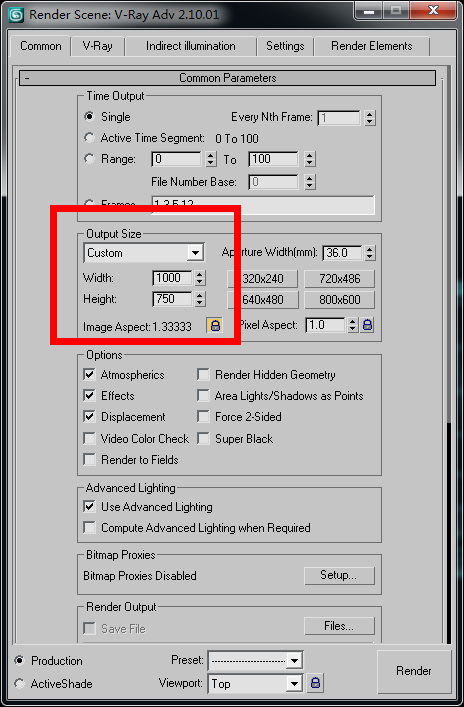Click the Render button

coord(413,671)
